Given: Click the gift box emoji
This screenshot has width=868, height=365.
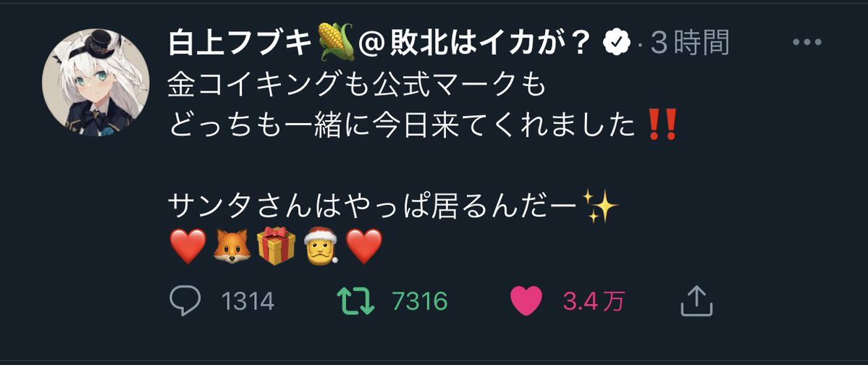Looking at the screenshot, I should tap(277, 246).
